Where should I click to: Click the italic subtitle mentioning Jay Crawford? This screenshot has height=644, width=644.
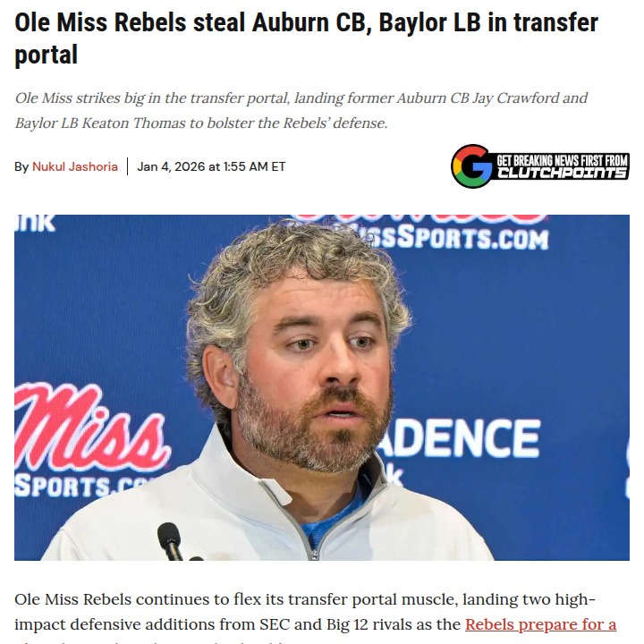click(301, 111)
